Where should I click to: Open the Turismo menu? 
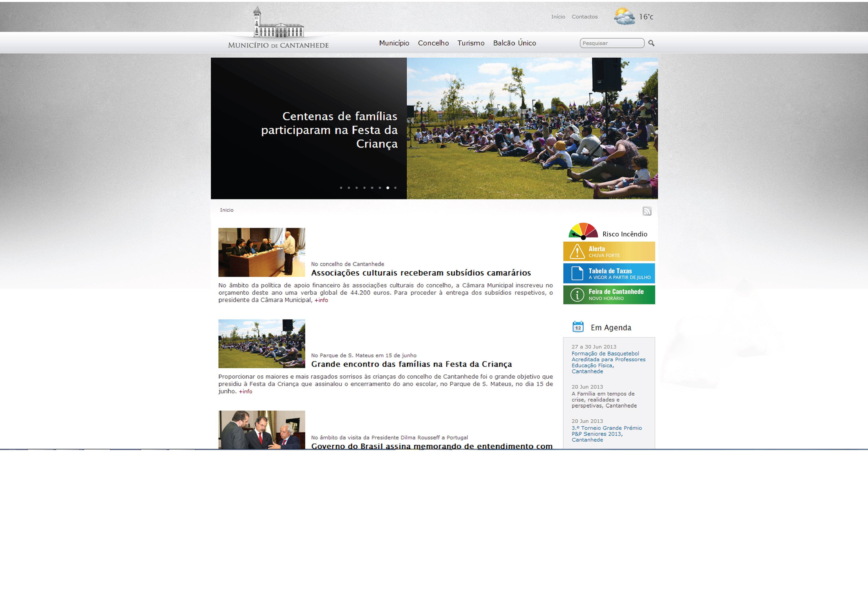470,43
